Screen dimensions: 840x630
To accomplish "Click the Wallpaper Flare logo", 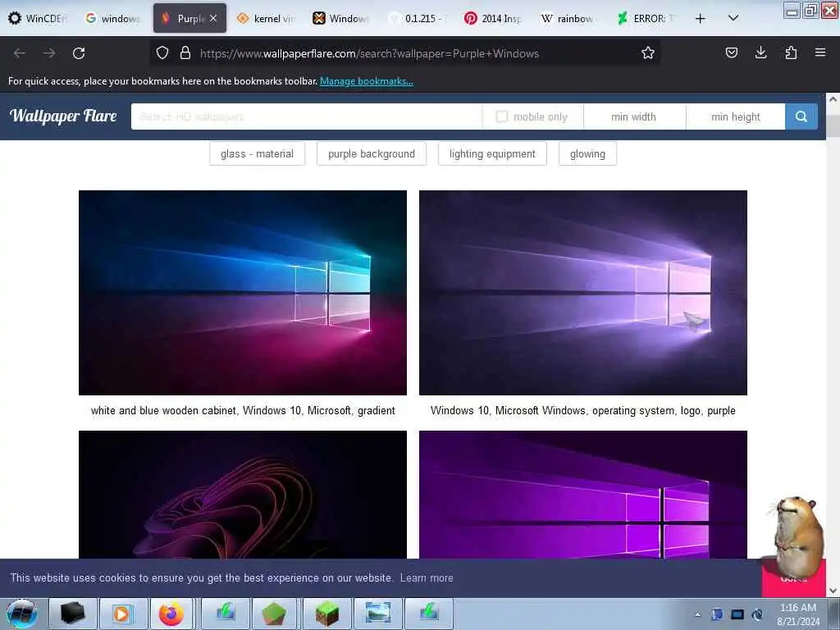I will 63,116.
